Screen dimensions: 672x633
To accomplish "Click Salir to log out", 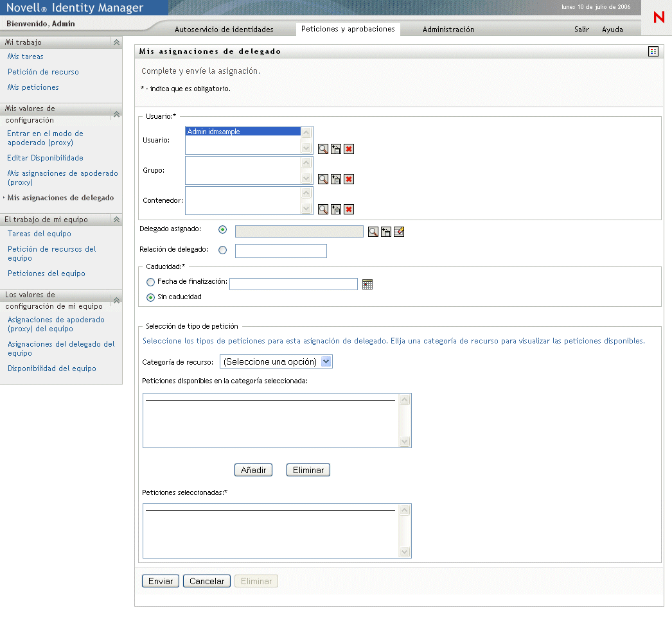I will click(581, 30).
